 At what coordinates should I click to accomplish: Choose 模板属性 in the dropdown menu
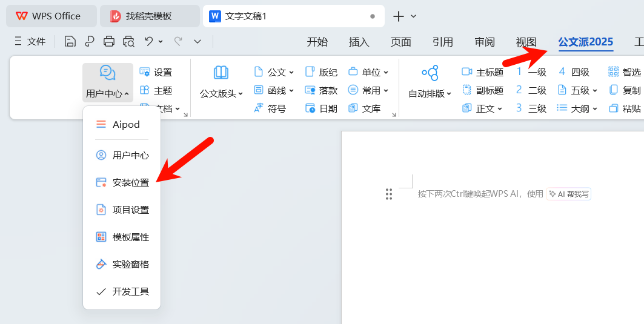[122, 237]
